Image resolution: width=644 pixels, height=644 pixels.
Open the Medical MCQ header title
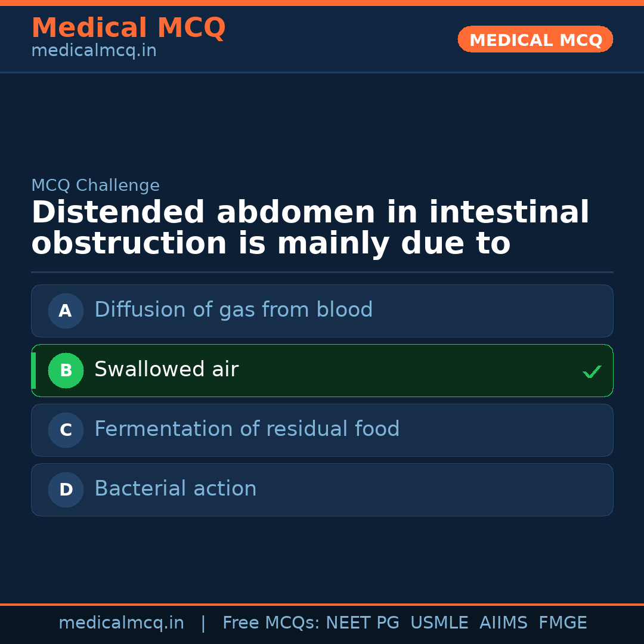coord(128,28)
